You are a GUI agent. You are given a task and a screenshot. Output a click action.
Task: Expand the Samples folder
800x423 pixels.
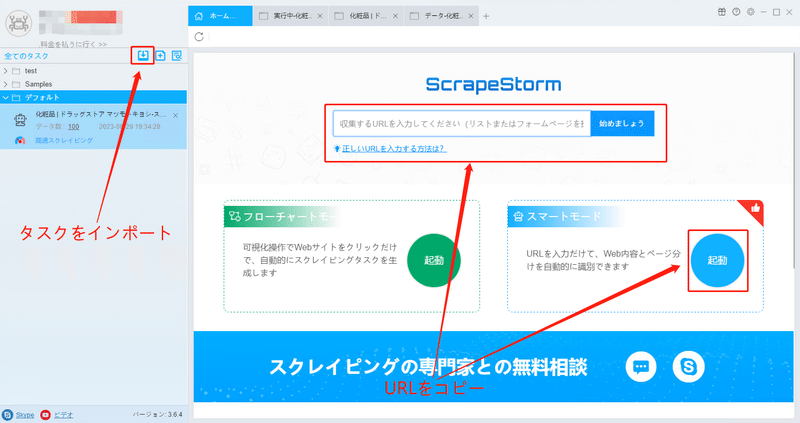click(x=6, y=84)
